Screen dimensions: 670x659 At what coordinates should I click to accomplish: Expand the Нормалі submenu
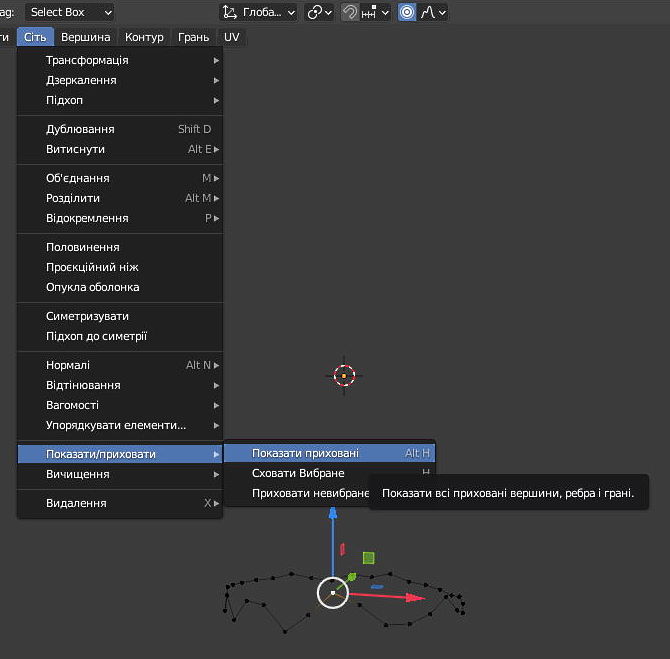pos(120,365)
